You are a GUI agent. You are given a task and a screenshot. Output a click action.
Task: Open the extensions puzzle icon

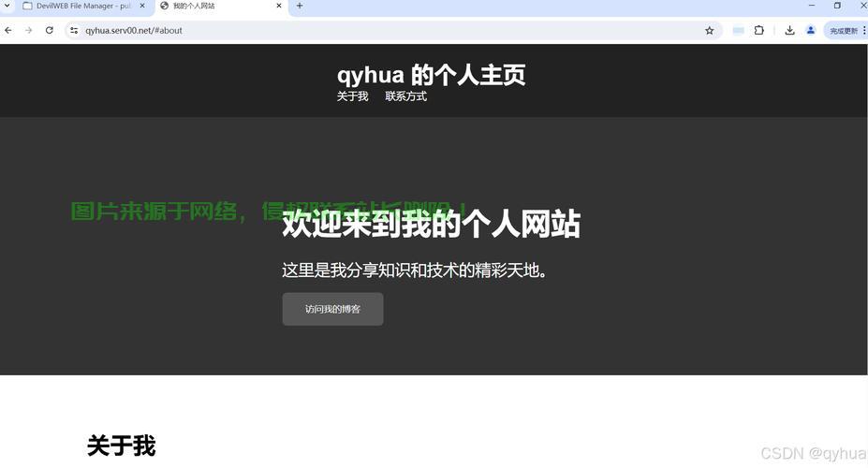(759, 31)
